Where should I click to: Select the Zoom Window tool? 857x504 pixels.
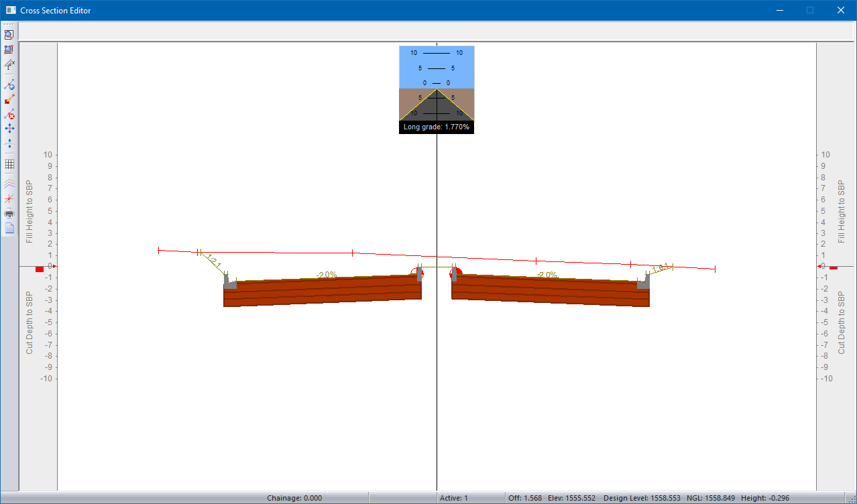tap(9, 35)
